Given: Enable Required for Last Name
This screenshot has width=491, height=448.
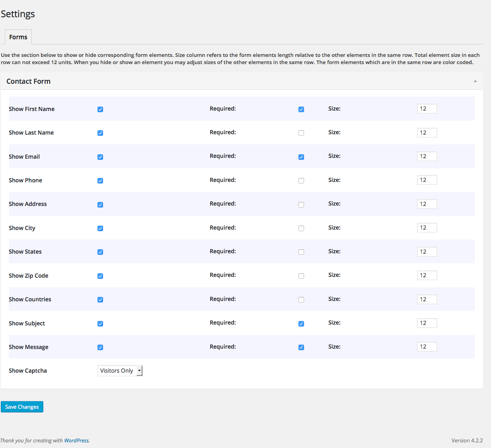Looking at the screenshot, I should (x=301, y=133).
